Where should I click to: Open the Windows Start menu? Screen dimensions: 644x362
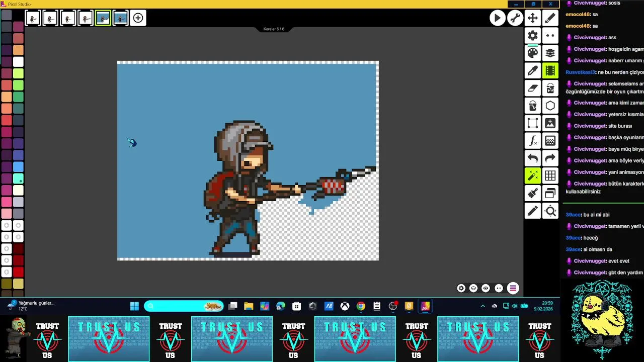click(134, 306)
